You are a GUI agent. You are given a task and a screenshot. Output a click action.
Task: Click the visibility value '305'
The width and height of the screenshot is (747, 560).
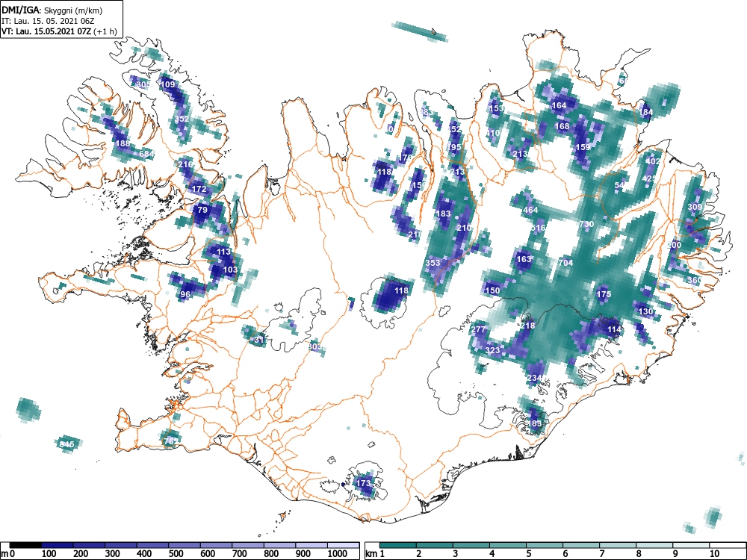143,84
